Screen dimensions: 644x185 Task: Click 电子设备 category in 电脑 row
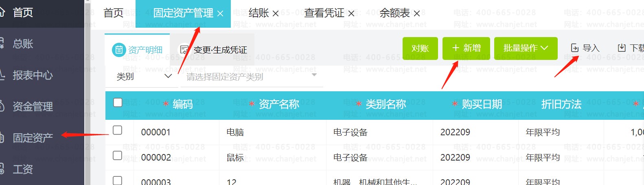[x=350, y=132]
